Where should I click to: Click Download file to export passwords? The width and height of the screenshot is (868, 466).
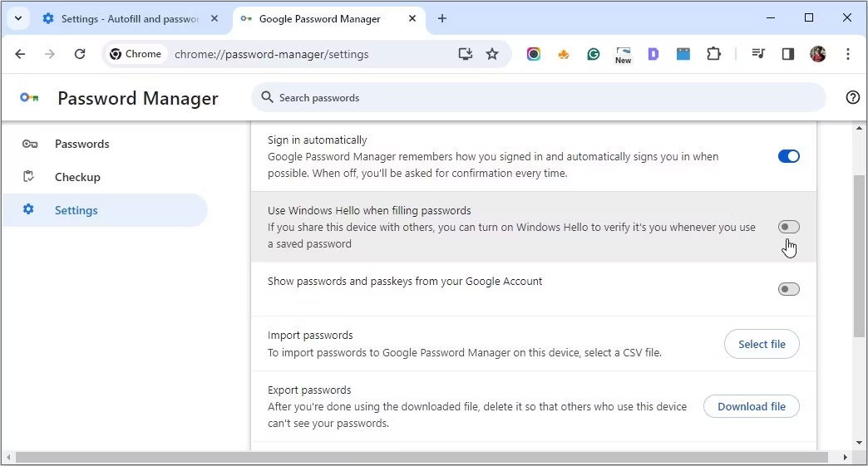752,406
